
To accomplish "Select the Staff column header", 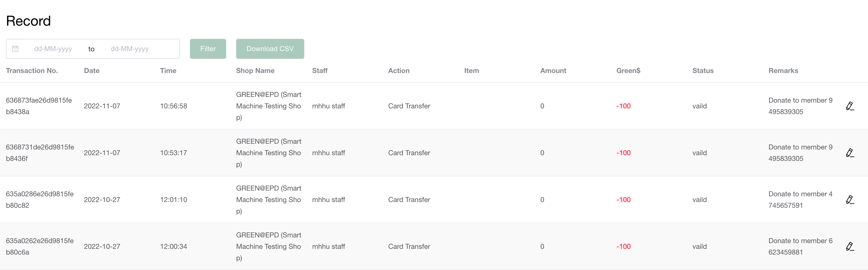I will click(319, 70).
